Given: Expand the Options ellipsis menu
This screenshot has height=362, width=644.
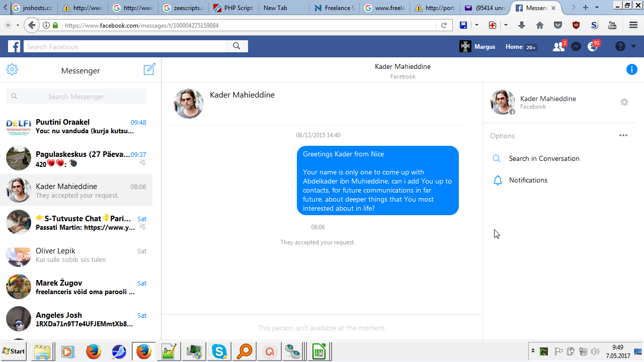Looking at the screenshot, I should click(x=623, y=135).
